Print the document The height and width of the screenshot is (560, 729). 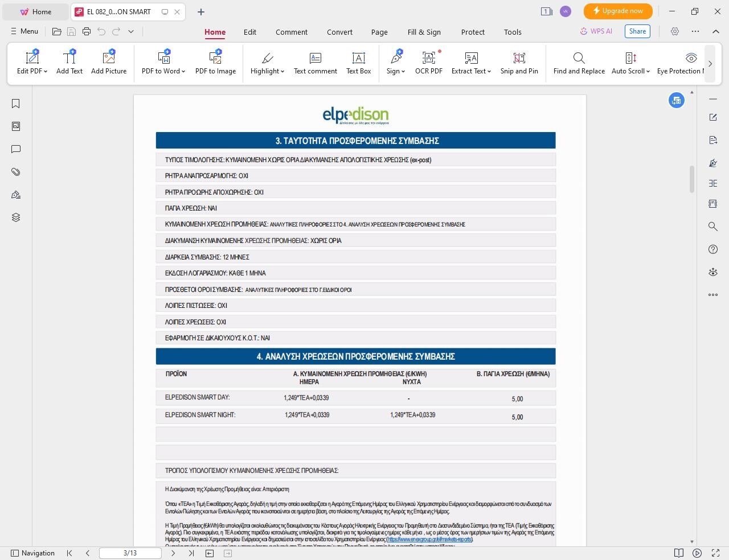pos(87,32)
